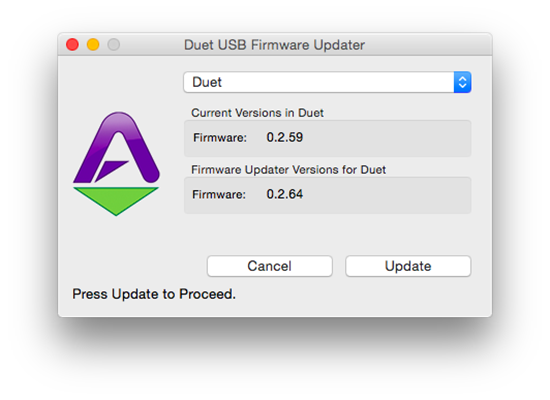Click the "Press Update to Proceed." status message
Image resolution: width=550 pixels, height=400 pixels.
pyautogui.click(x=154, y=294)
